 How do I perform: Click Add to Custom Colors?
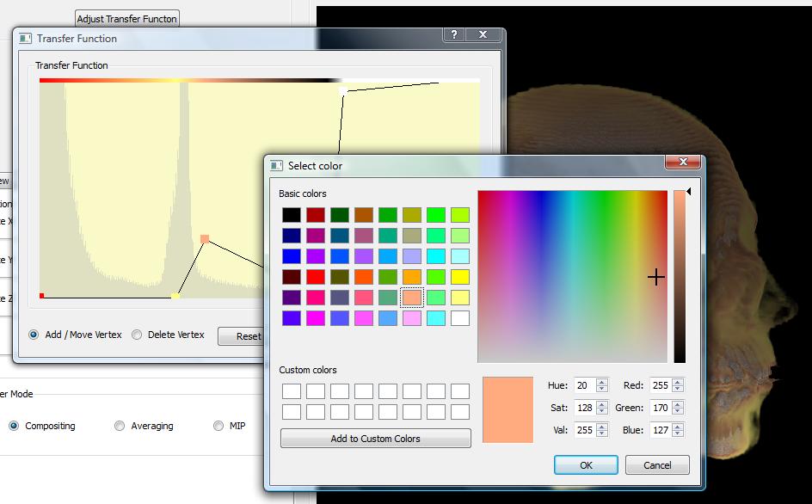tap(375, 439)
